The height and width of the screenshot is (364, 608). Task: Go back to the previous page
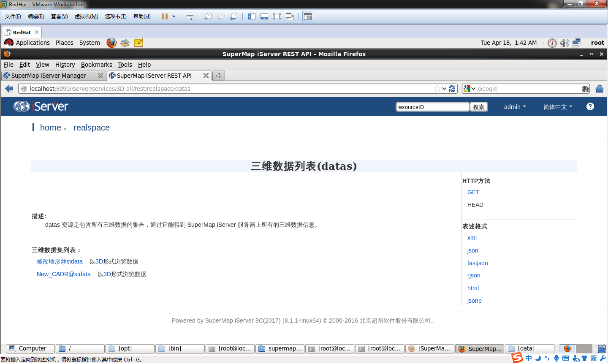(x=9, y=89)
